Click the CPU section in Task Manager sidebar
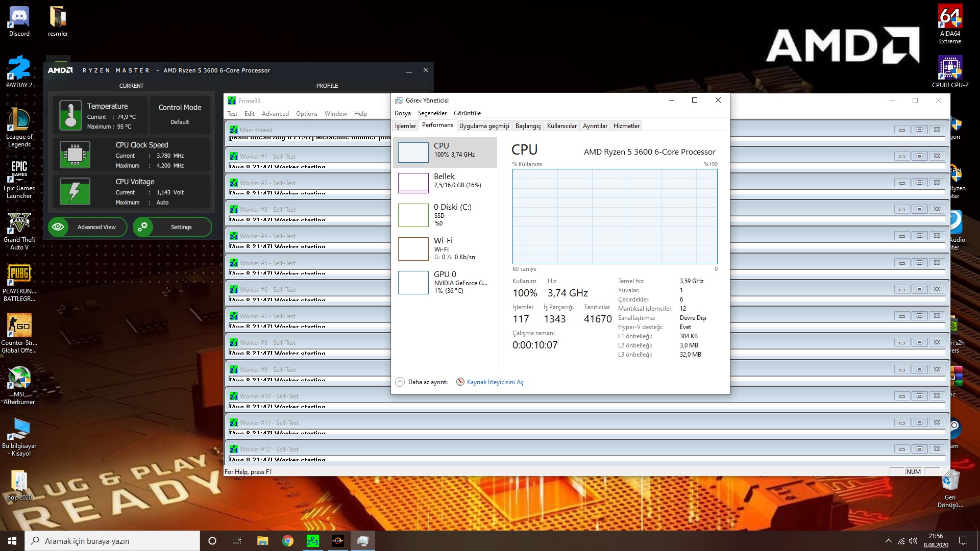This screenshot has width=980, height=551. (444, 150)
